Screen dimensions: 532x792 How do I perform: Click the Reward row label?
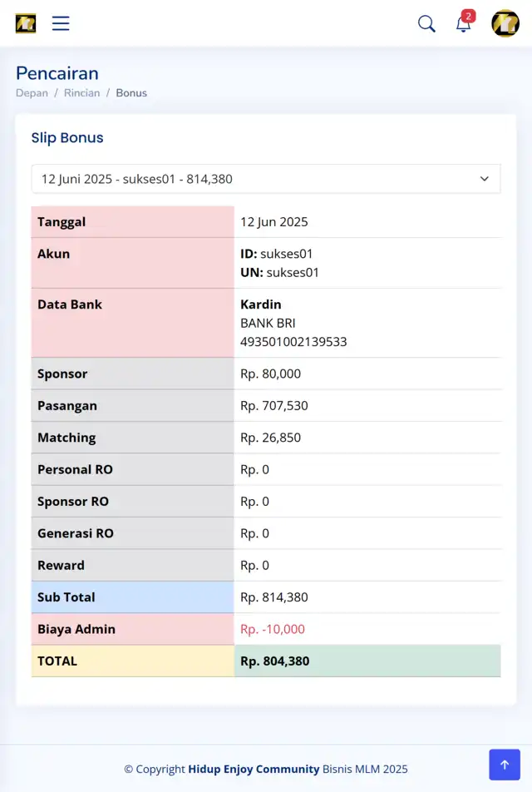coord(61,565)
